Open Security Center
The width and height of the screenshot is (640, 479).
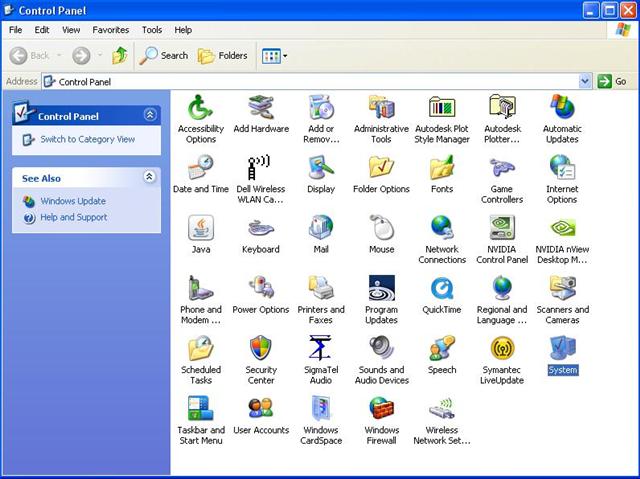[261, 360]
